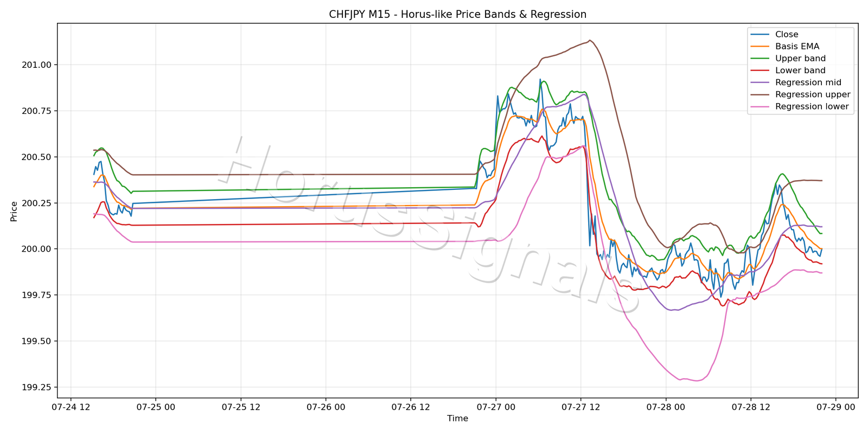Screen dimensions: 868x434
Task: Click the pink swatch beside Regression lower
Action: (760, 106)
